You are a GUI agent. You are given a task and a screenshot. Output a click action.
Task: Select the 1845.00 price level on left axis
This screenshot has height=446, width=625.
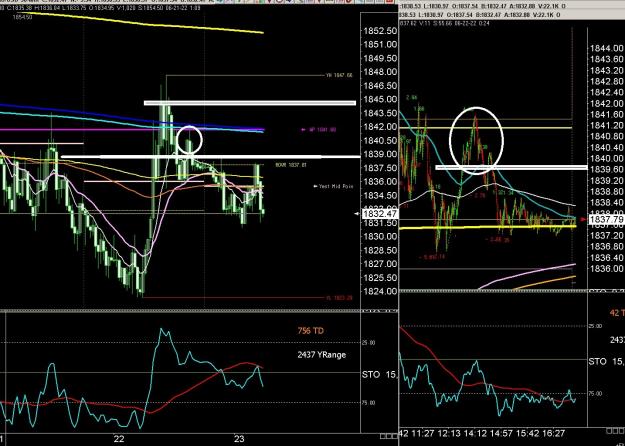point(380,99)
